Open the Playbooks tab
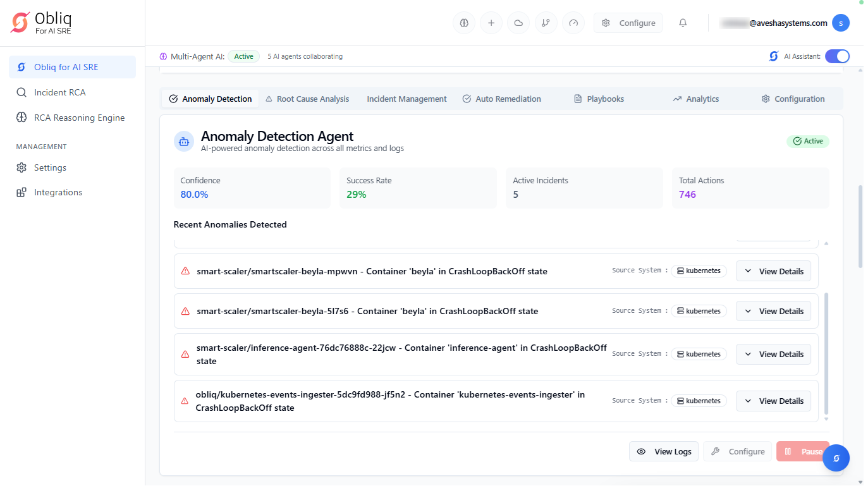This screenshot has height=493, width=868. [599, 99]
